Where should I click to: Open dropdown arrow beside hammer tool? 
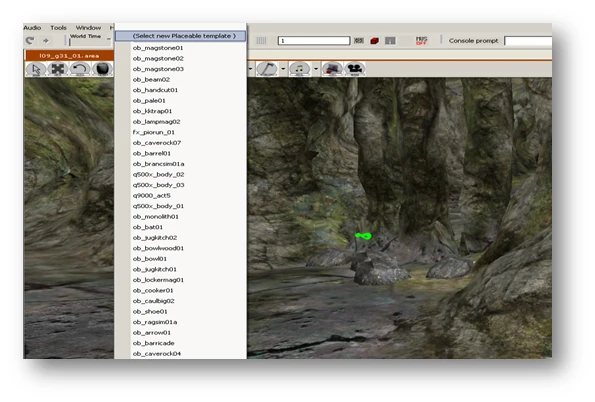[283, 69]
